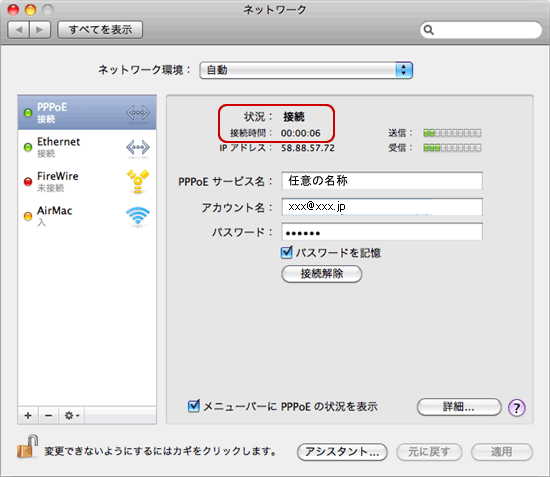Click the AirMac Wi-Fi signal icon

click(138, 216)
